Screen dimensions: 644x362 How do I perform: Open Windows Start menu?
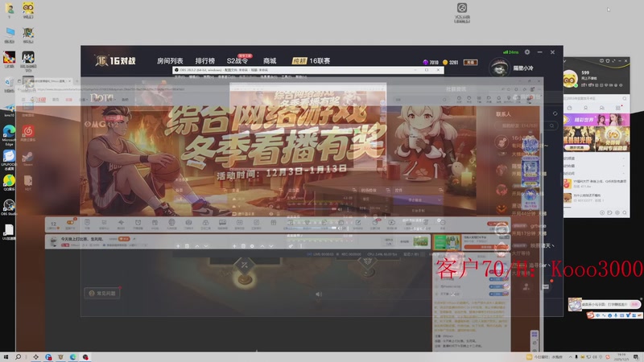(6, 357)
